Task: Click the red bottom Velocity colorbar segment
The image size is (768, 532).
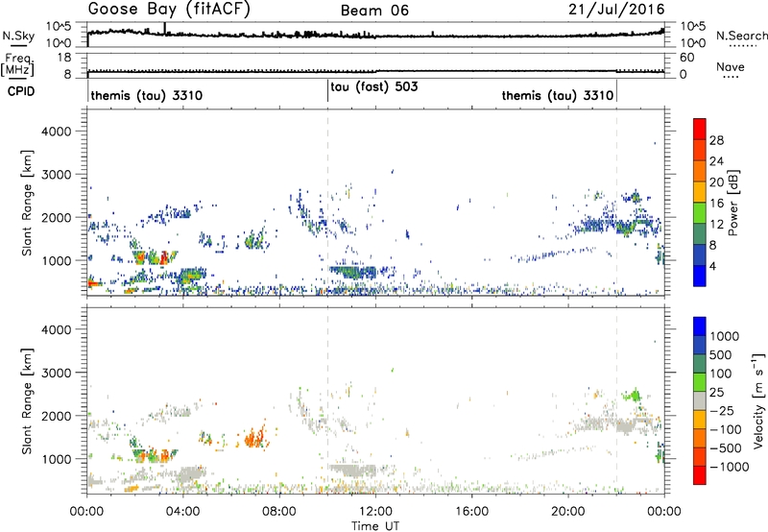Action: coord(700,475)
